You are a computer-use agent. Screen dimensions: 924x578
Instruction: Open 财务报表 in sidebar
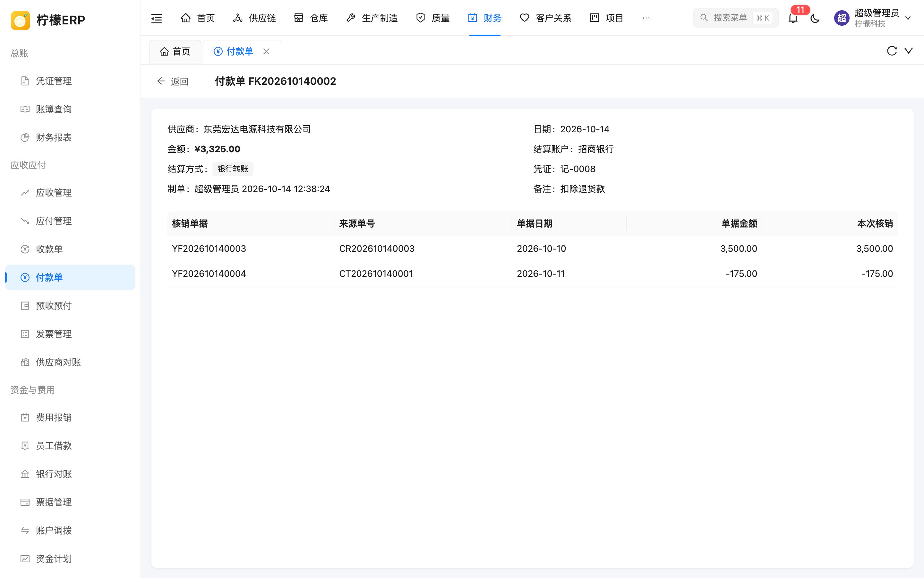70,138
